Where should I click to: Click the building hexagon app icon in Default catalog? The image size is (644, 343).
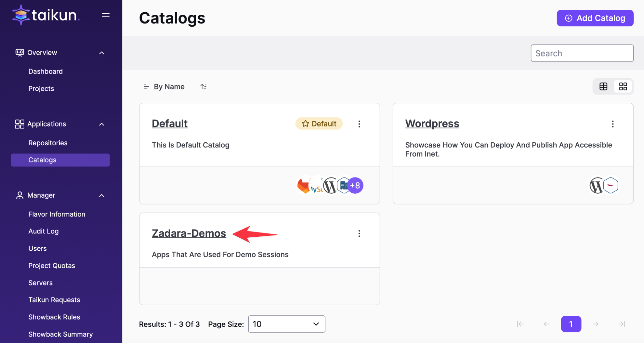click(x=343, y=186)
